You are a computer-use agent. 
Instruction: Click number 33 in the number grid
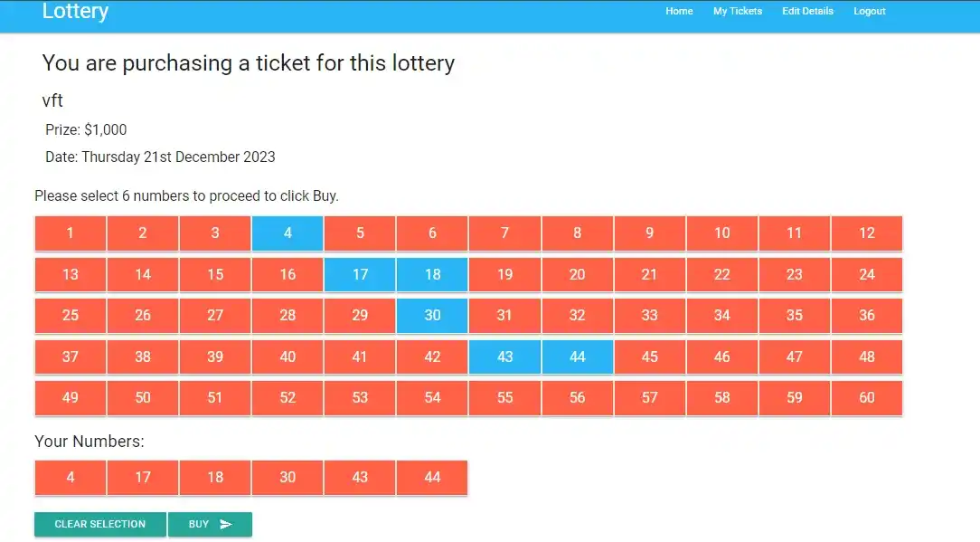click(x=650, y=315)
